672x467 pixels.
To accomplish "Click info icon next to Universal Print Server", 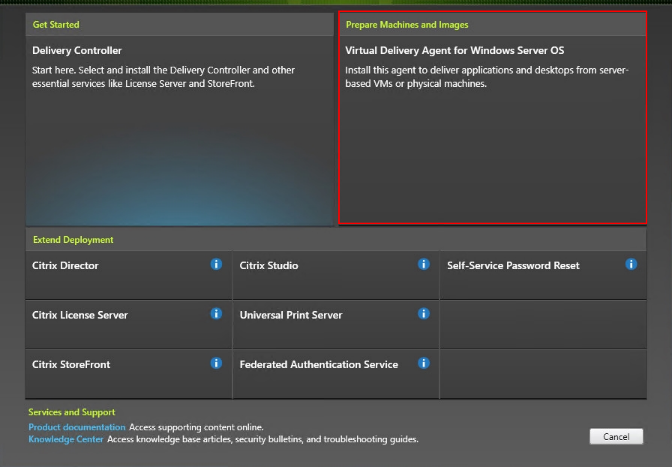I will click(x=424, y=314).
